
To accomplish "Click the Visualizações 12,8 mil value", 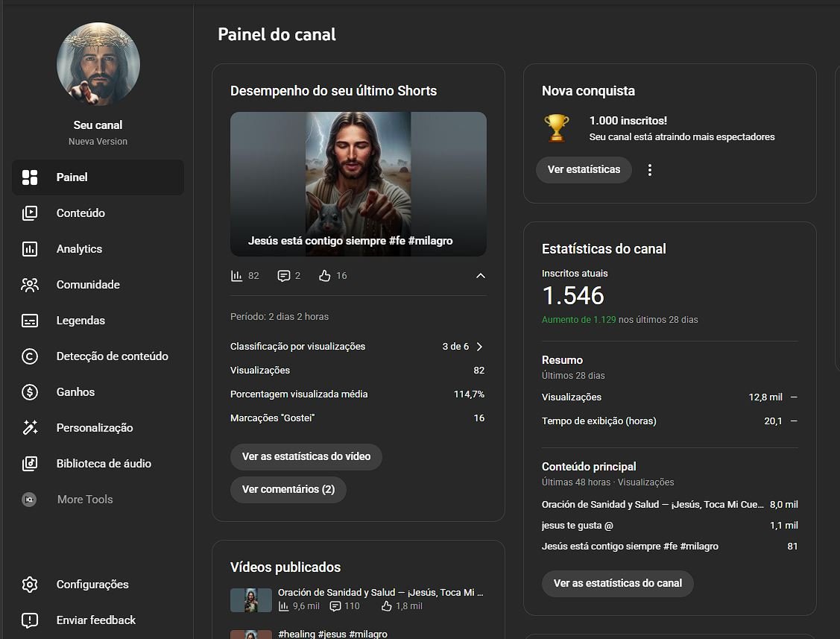I will 765,397.
